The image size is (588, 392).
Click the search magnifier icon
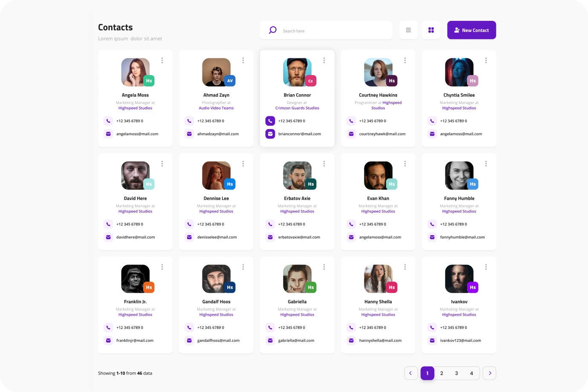[273, 30]
